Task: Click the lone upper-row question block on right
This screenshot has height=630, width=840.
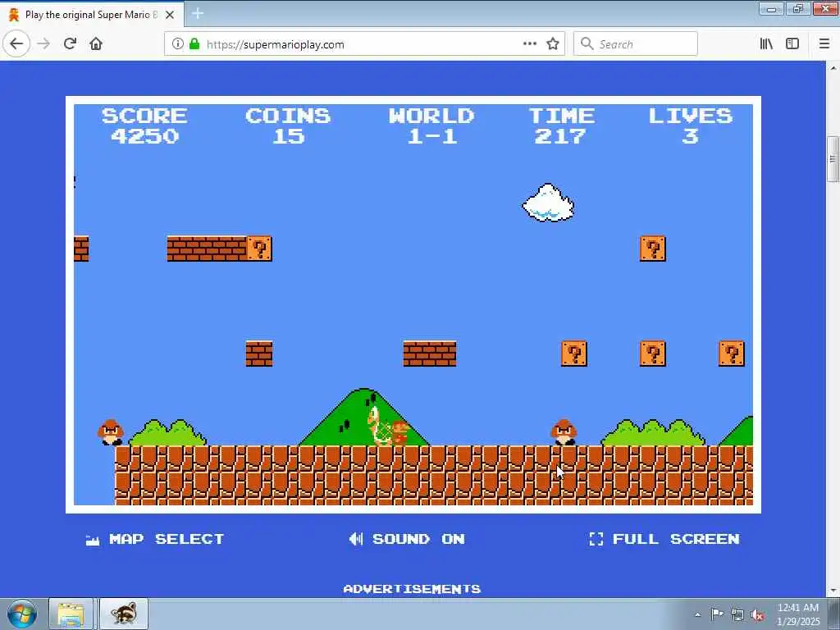Action: pos(653,249)
